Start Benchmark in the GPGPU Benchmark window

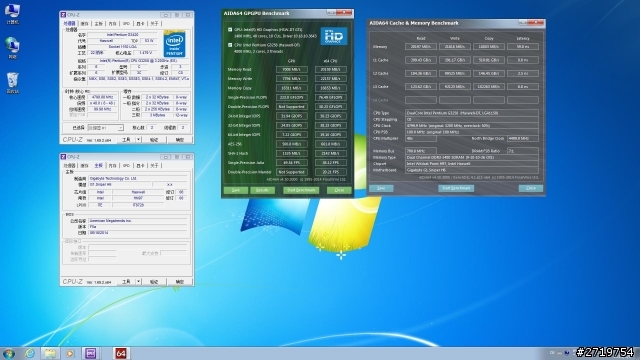tap(301, 190)
